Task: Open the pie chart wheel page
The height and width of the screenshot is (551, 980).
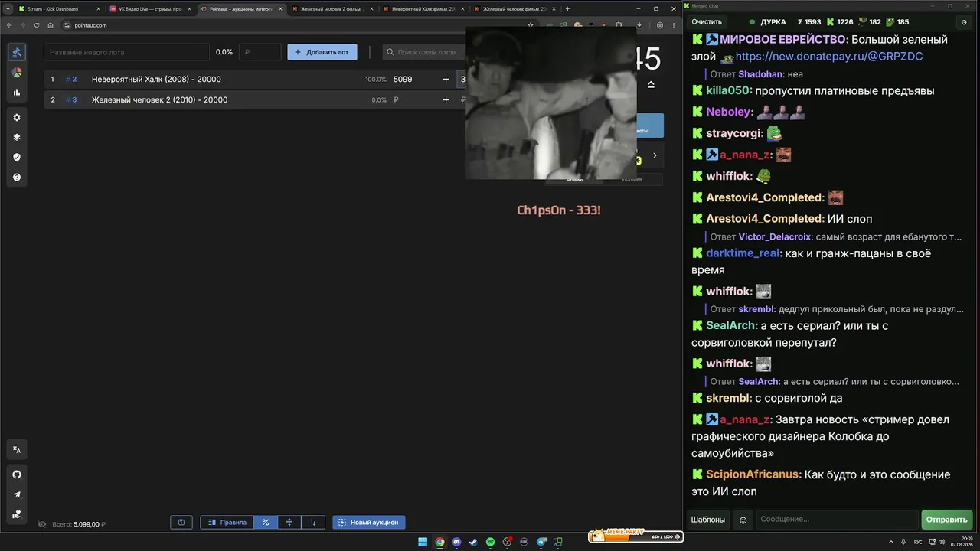Action: [17, 73]
